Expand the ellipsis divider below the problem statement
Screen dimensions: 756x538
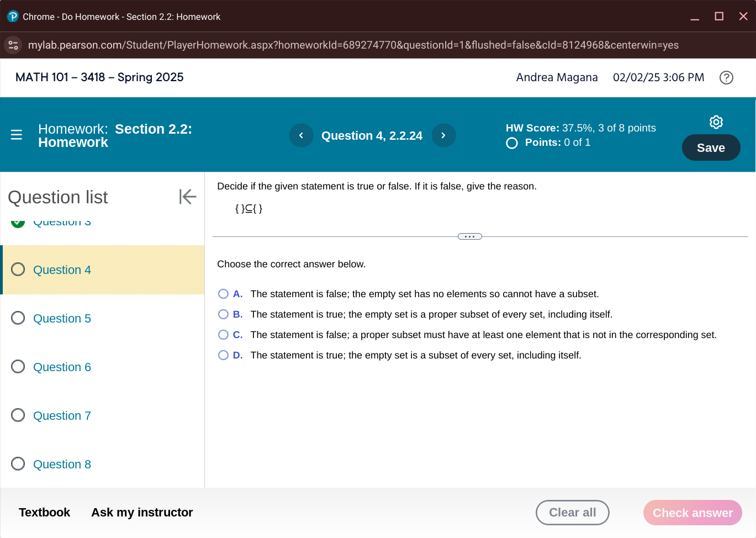[x=469, y=236]
